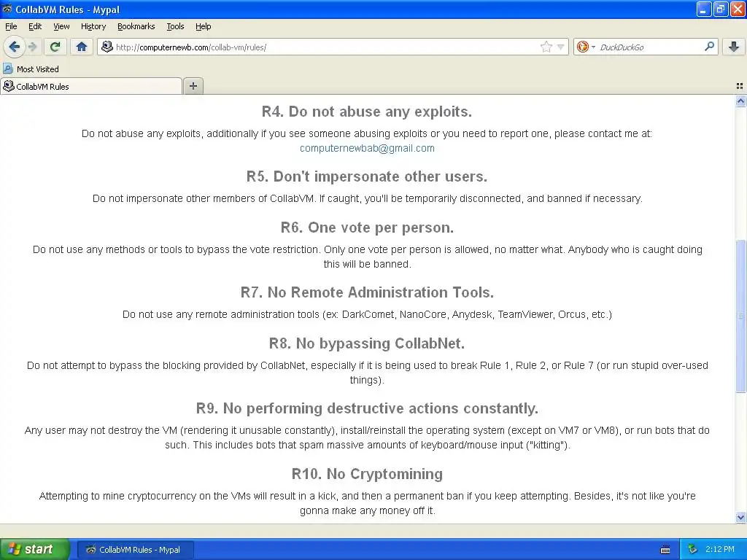This screenshot has width=747, height=560.
Task: Select CollabVM Rules - Mypal taskbar button
Action: tap(135, 550)
